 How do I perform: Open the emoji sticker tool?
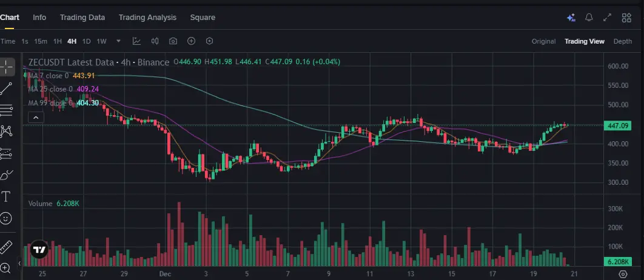click(6, 218)
